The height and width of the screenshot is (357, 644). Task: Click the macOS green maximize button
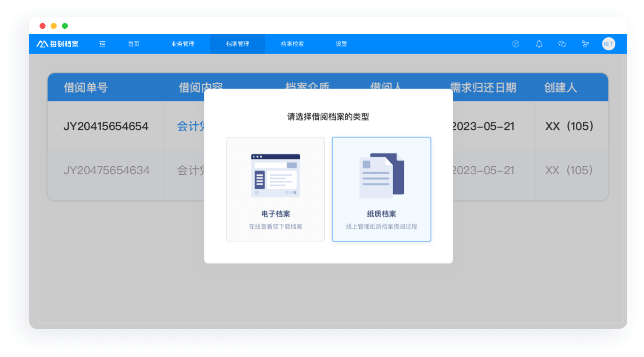65,26
